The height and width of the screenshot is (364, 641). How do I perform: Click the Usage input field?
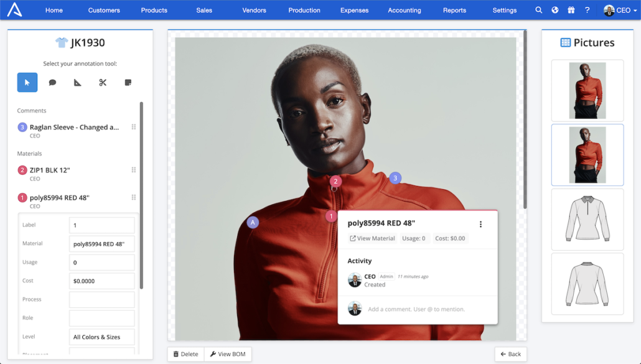102,263
